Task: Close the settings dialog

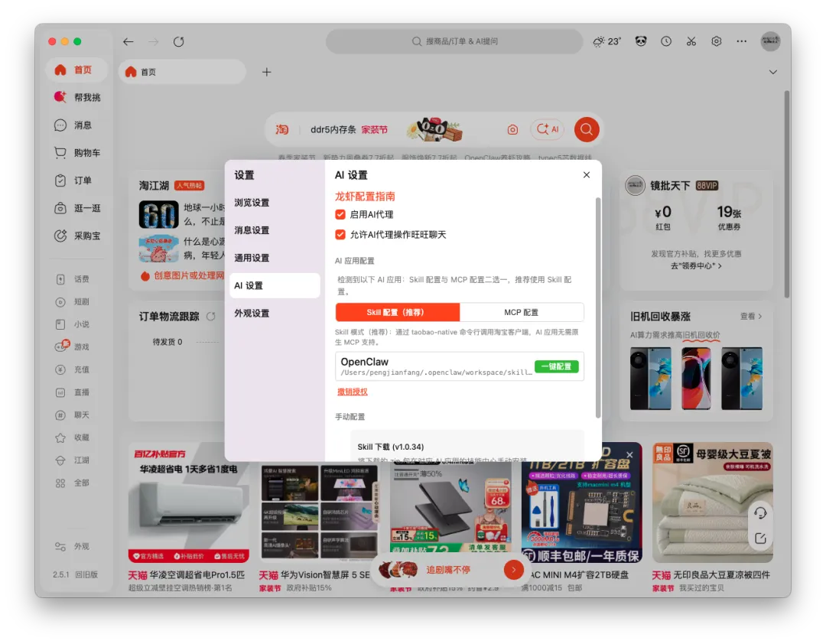Action: tap(587, 175)
